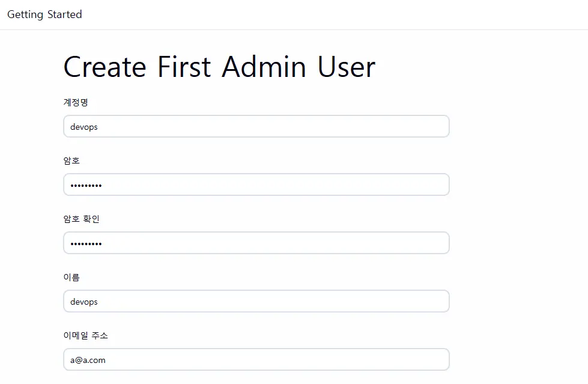Screen dimensions: 588x384
Task: Select the 암호 확인 confirm password field
Action: [256, 243]
